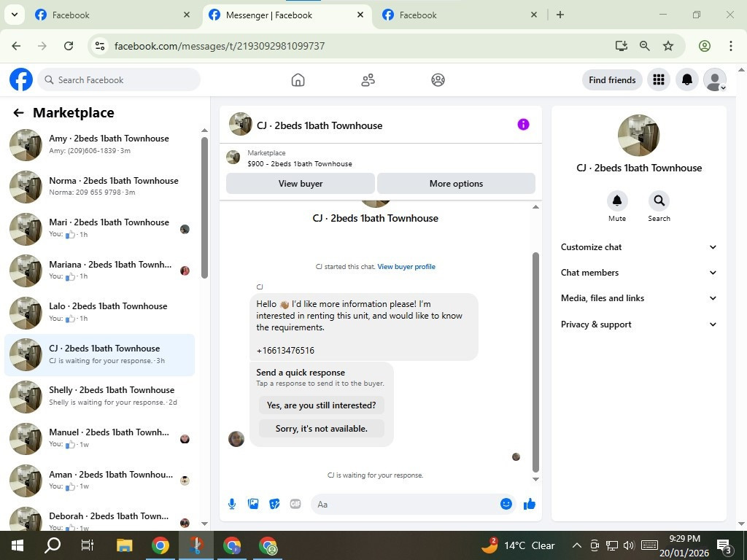Open Lalo 2beds 1bath Townhouse chat
The width and height of the screenshot is (747, 560).
click(100, 312)
